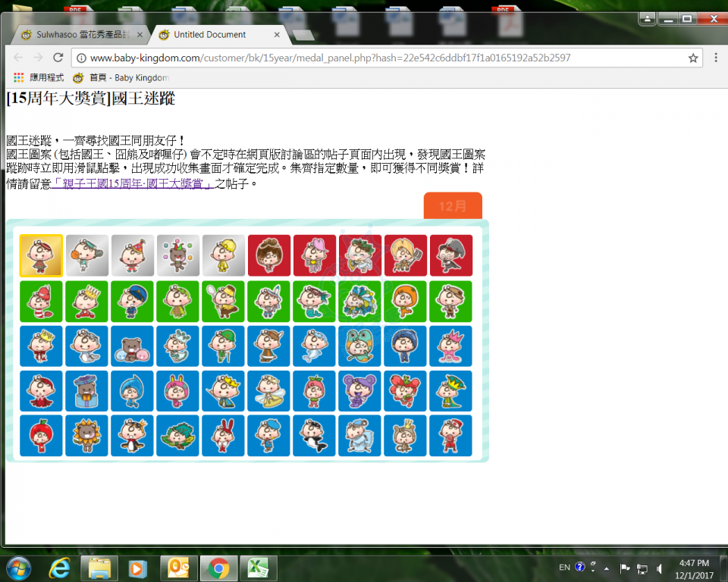Image resolution: width=728 pixels, height=582 pixels.
Task: Open the 親子王國15周年 國王大獎賞 link
Action: [133, 183]
